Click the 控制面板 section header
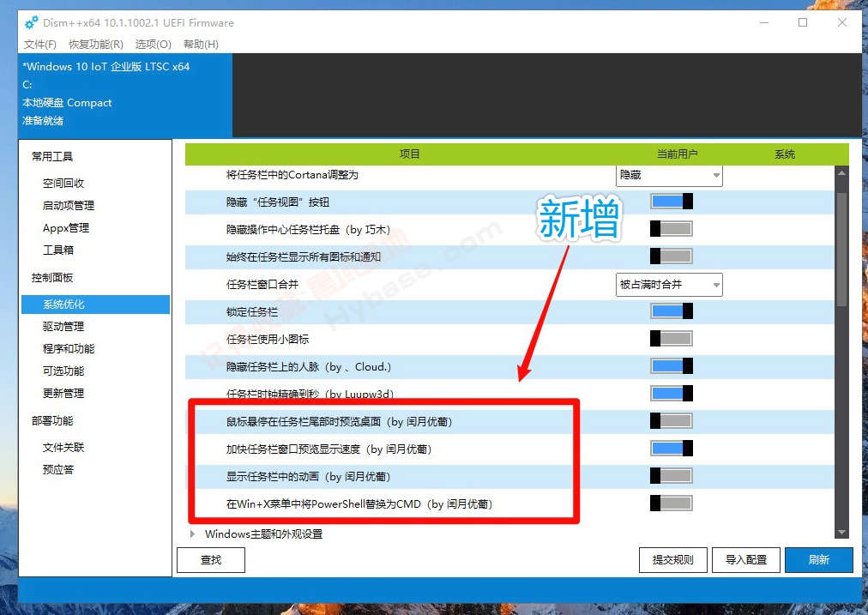The height and width of the screenshot is (615, 868). 52,277
